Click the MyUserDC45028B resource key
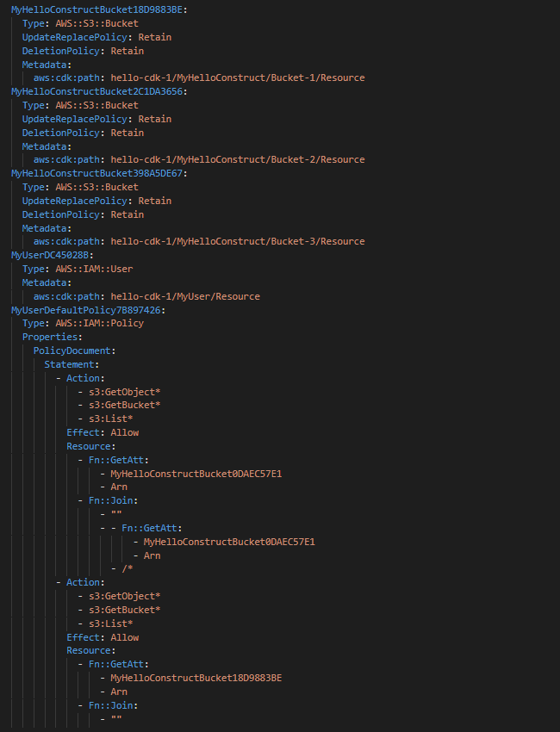The image size is (560, 732). [50, 256]
